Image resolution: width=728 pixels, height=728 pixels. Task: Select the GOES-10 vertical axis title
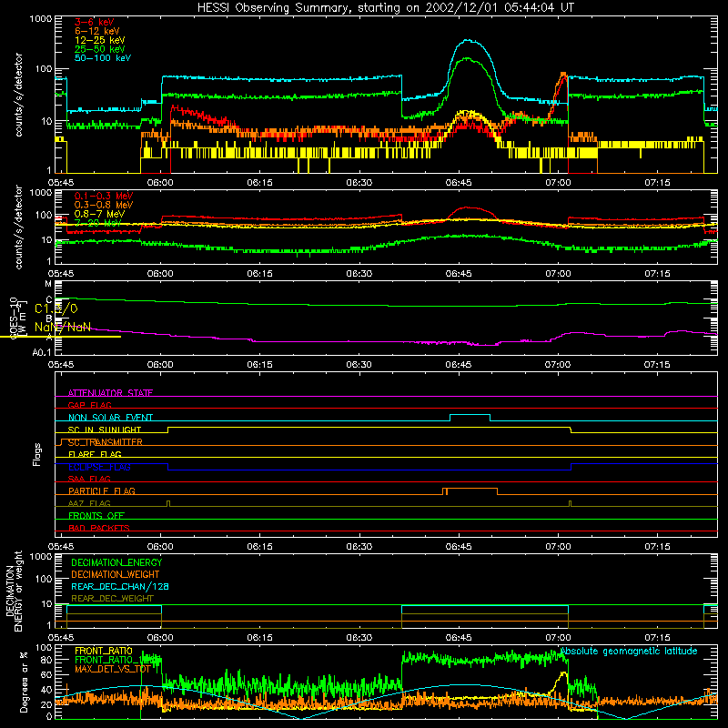(x=14, y=318)
